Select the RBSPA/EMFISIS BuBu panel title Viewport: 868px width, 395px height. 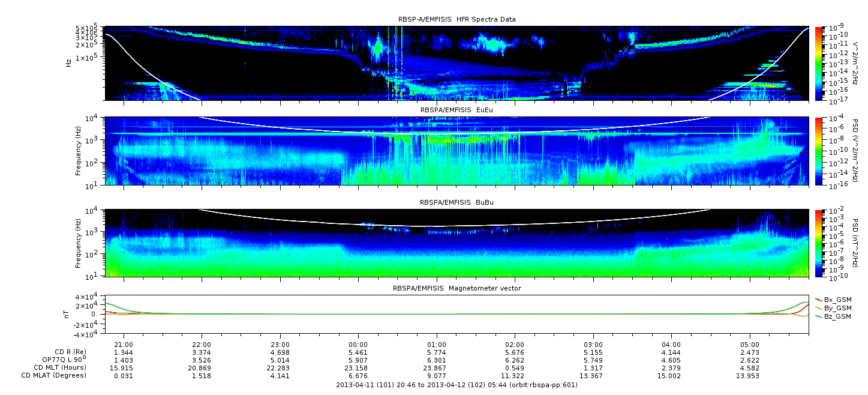456,202
